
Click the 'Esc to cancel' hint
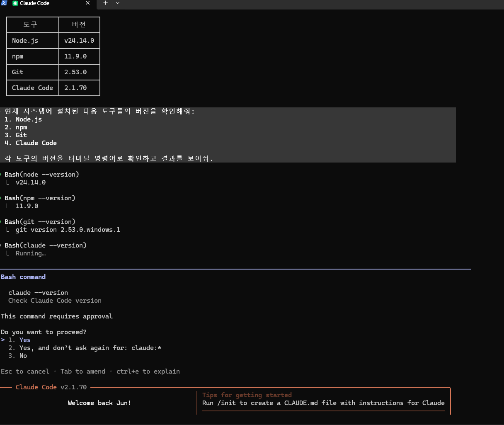(x=25, y=372)
